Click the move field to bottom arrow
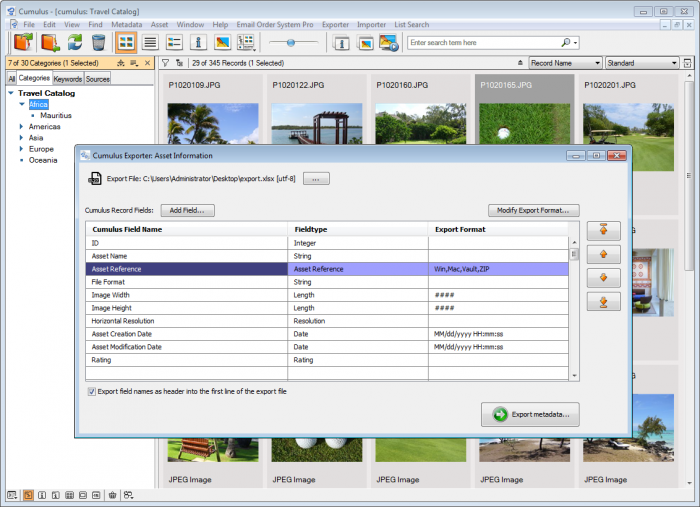This screenshot has width=700, height=507. 603,301
